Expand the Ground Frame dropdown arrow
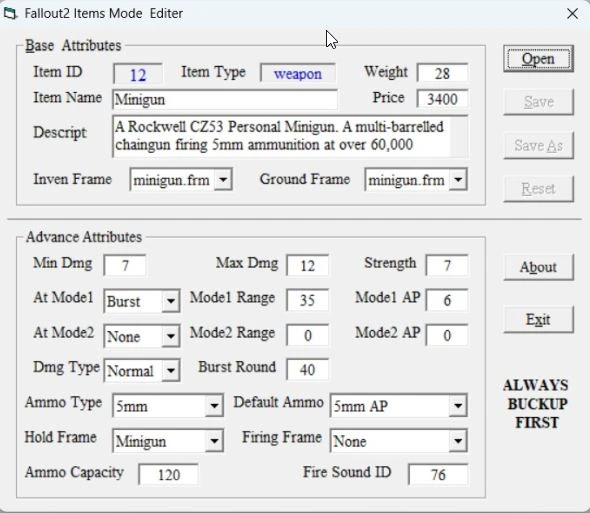Image resolution: width=590 pixels, height=513 pixels. [458, 180]
